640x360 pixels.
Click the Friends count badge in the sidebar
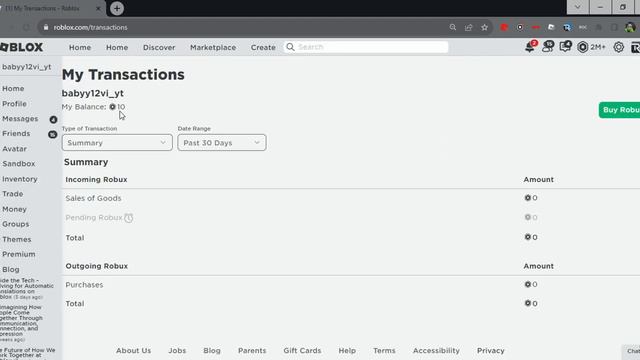click(53, 134)
